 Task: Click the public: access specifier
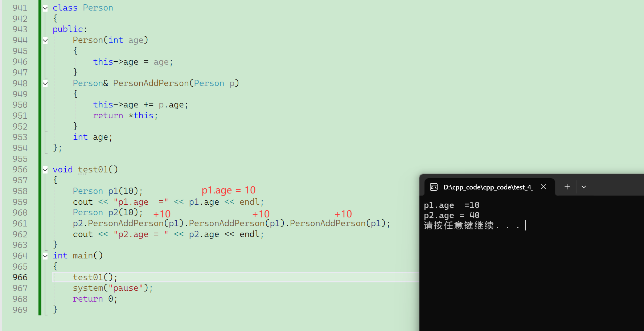coord(70,29)
